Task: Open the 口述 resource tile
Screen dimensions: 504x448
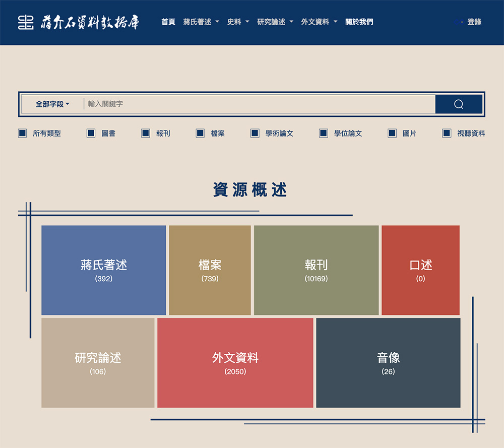Action: click(420, 270)
